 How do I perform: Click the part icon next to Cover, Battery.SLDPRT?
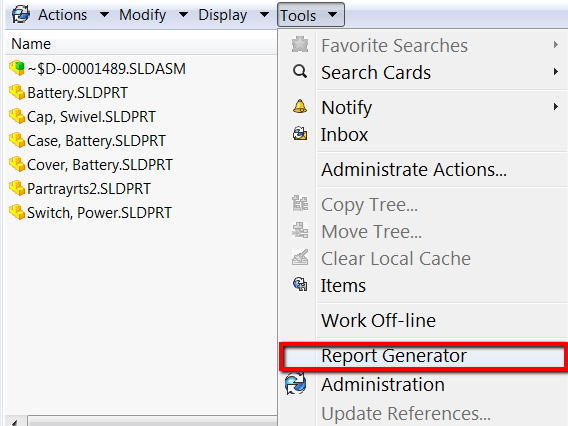click(17, 164)
